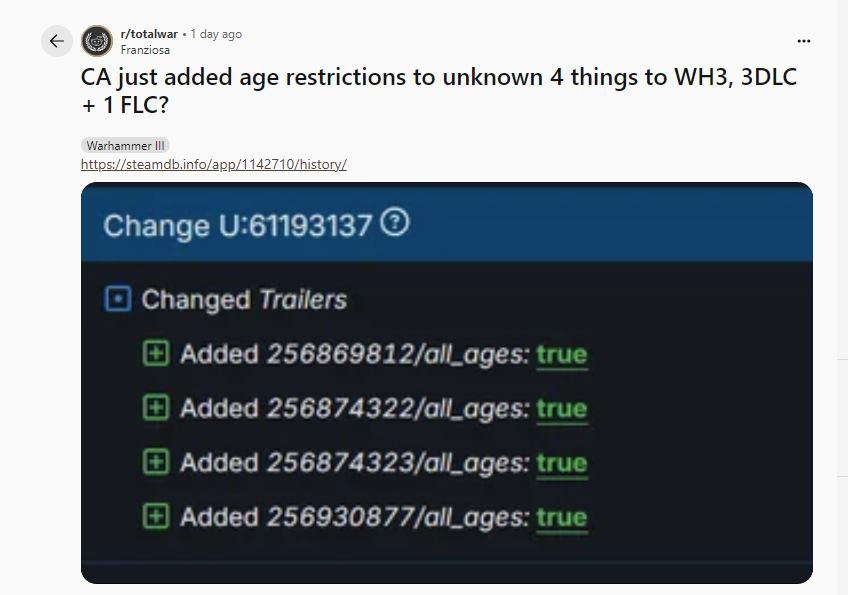The width and height of the screenshot is (848, 595).
Task: Select the Warhammer III flair tag
Action: click(125, 146)
